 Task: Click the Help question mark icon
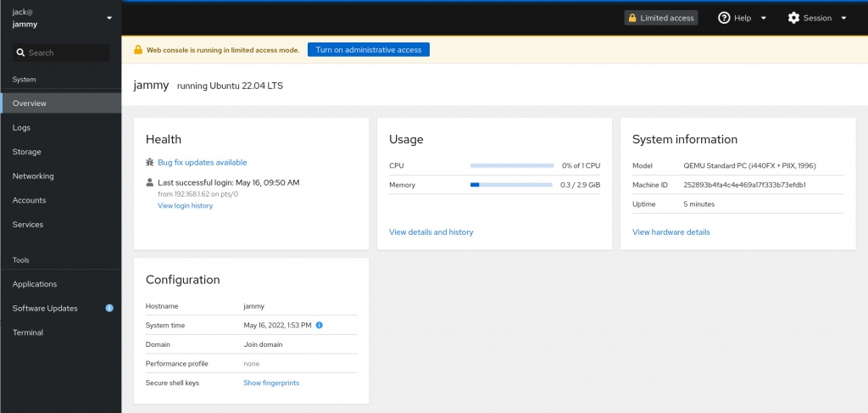point(724,18)
